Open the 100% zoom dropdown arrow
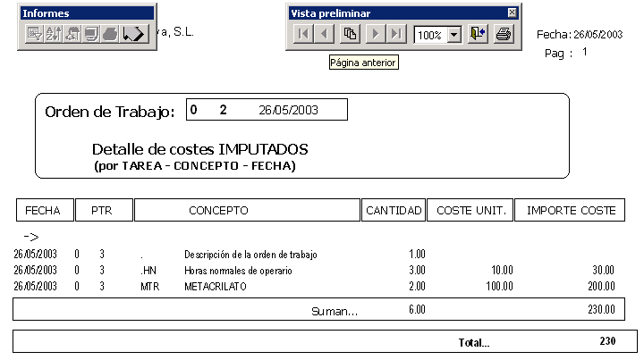Screen dimensions: 644x360 pyautogui.click(x=453, y=35)
